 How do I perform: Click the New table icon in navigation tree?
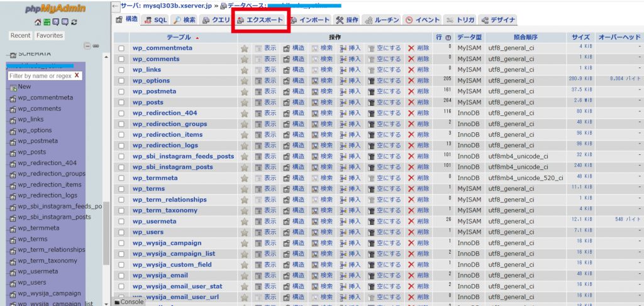point(13,87)
